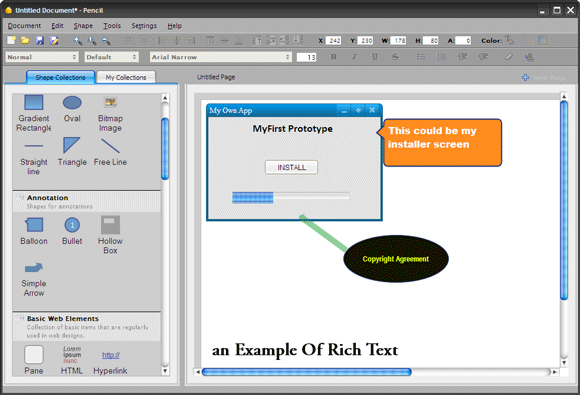Select the Simple Arrow shape
Viewport: 580px width, 395px height.
pos(34,279)
